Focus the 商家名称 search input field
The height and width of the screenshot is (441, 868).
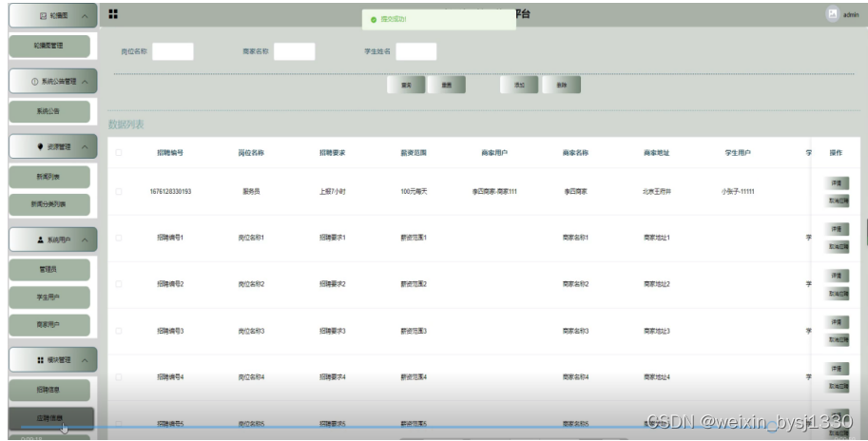pos(295,51)
